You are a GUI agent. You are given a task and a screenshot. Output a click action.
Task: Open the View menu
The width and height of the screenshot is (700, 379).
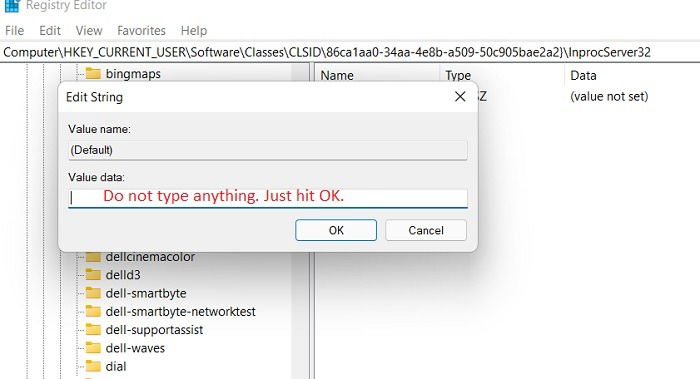click(x=89, y=30)
